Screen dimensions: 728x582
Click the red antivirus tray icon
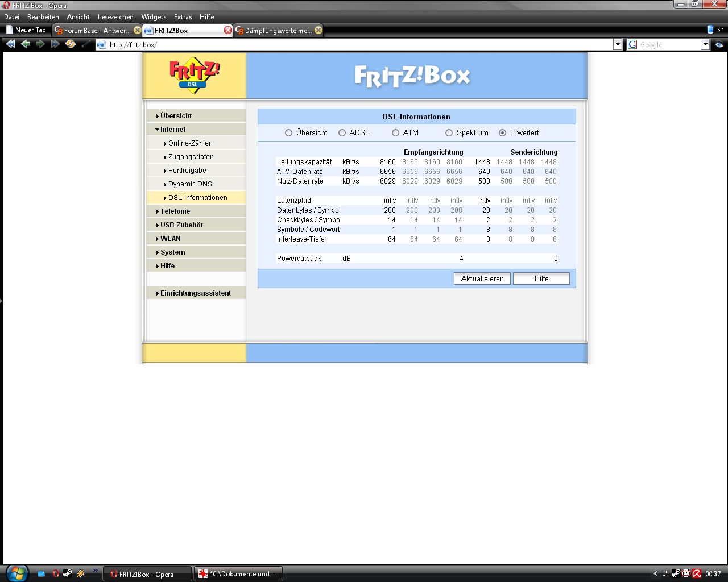pyautogui.click(x=697, y=573)
